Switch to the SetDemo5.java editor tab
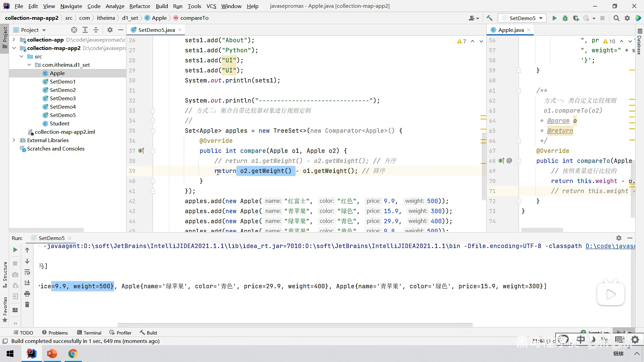This screenshot has height=362, width=644. [x=156, y=30]
